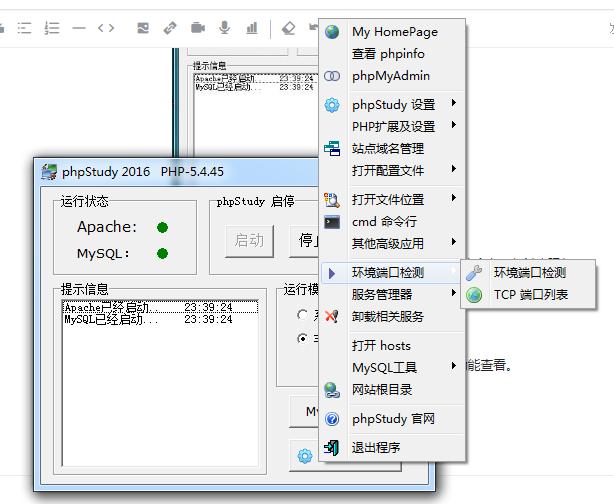Viewport: 614px width, 504px height.
Task: Open My HomePage globe icon
Action: pyautogui.click(x=332, y=32)
